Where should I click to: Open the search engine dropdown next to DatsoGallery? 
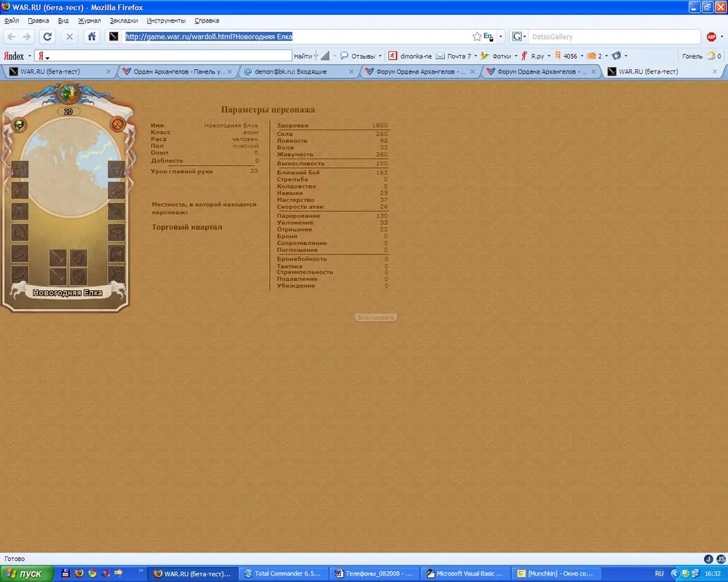519,36
